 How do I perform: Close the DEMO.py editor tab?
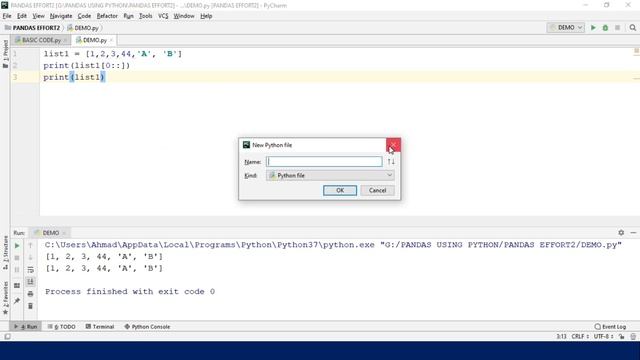(x=111, y=40)
